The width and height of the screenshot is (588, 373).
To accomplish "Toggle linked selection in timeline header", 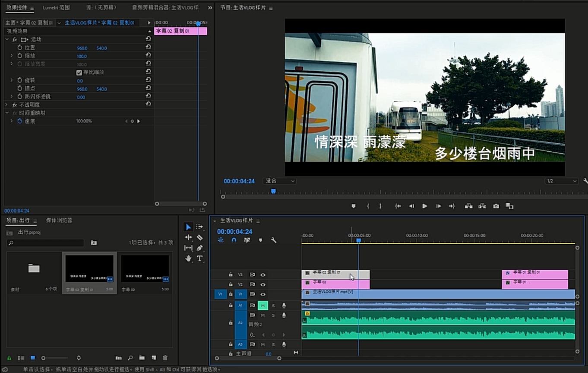I will coord(247,240).
